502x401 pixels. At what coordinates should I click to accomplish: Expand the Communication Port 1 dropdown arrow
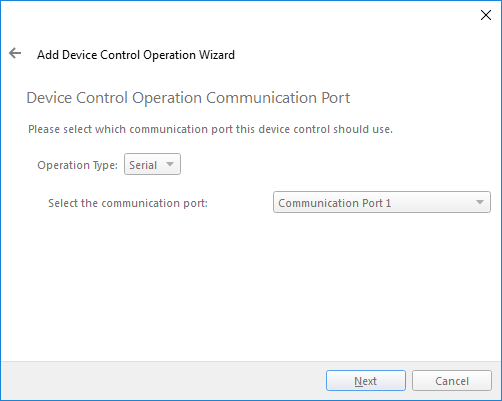[480, 202]
